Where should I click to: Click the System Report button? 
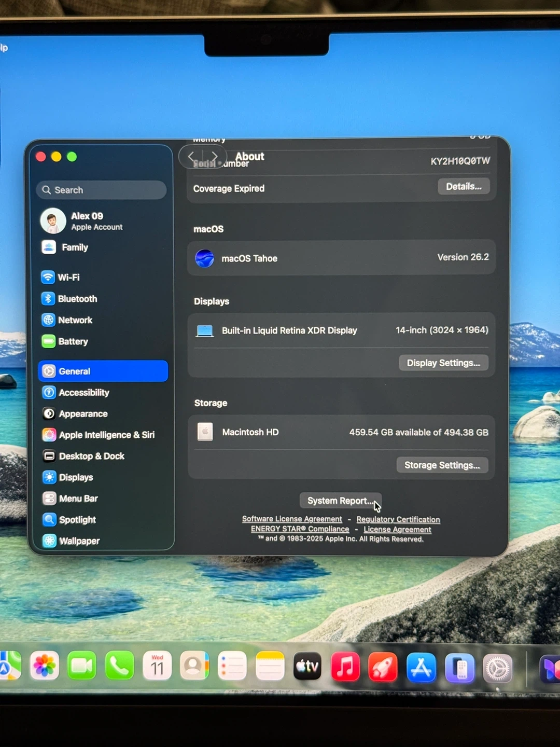pos(340,501)
